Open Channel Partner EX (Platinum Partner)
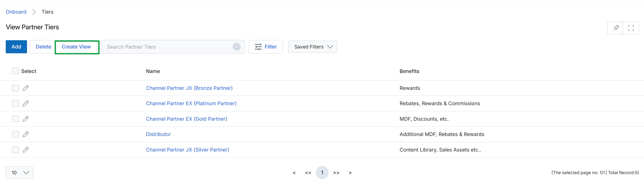The height and width of the screenshot is (195, 644). coord(191,103)
